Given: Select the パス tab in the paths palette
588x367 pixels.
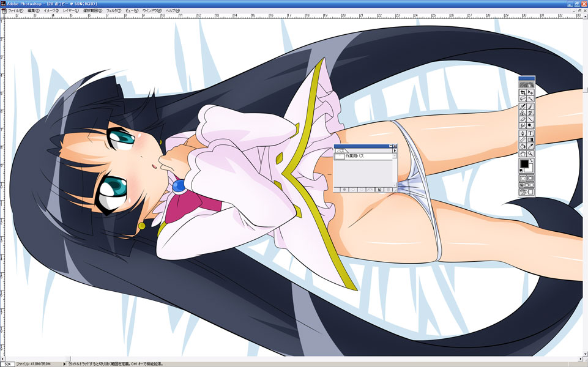Looking at the screenshot, I should (x=340, y=150).
